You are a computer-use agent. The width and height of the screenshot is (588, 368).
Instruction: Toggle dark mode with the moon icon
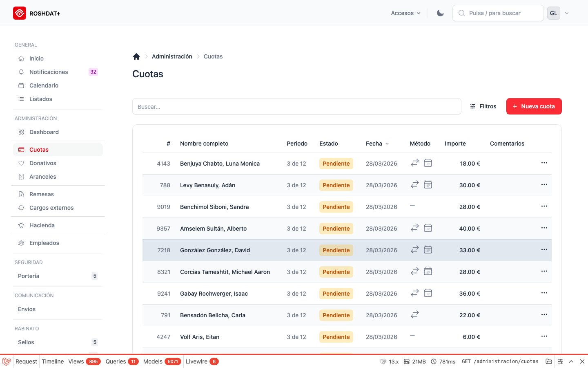440,13
